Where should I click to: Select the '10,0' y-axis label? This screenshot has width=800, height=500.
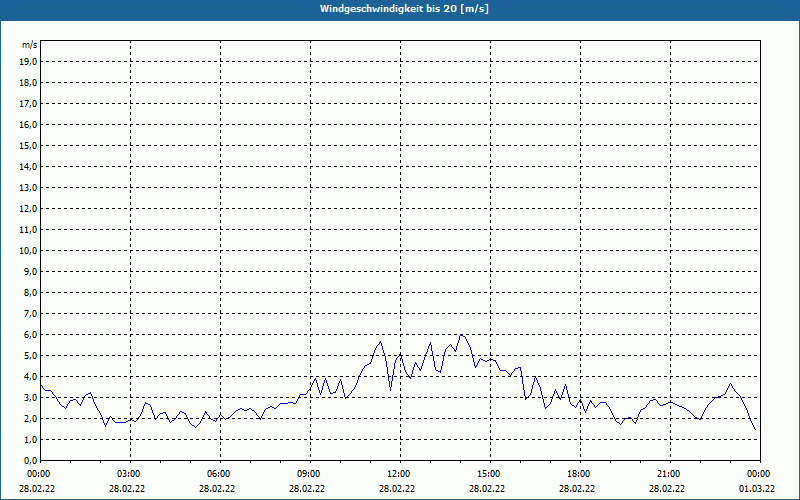click(28, 251)
